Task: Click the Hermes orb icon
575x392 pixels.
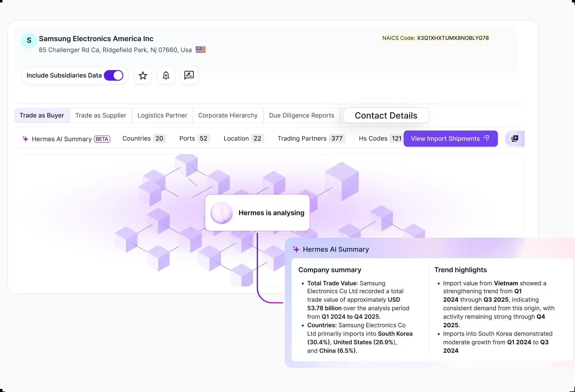Action: [221, 213]
